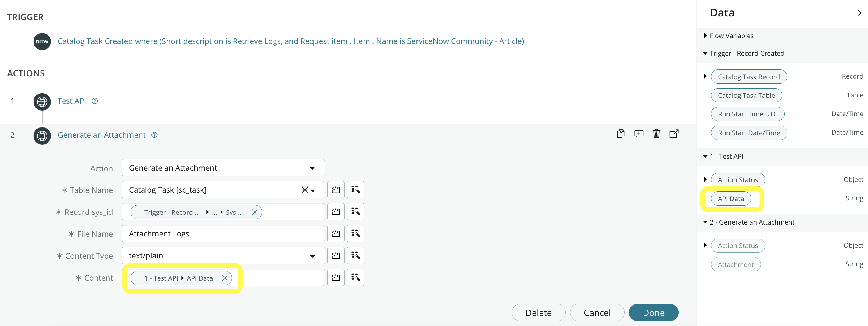Click the Done button

[x=653, y=313]
